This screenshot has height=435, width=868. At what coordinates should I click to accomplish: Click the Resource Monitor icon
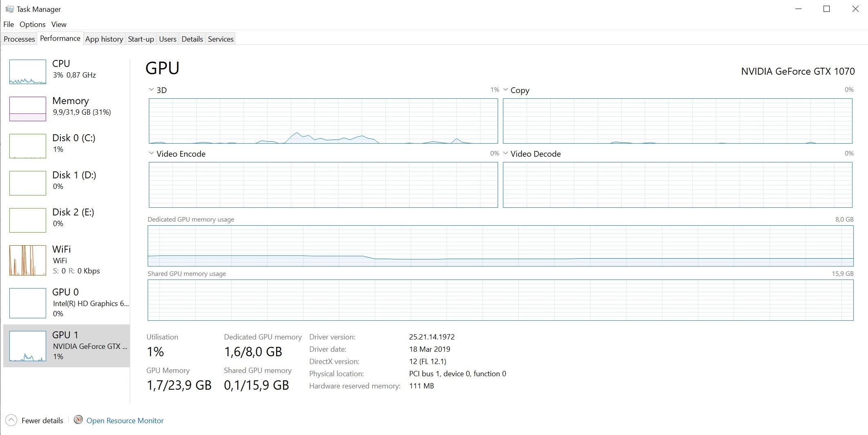tap(78, 420)
